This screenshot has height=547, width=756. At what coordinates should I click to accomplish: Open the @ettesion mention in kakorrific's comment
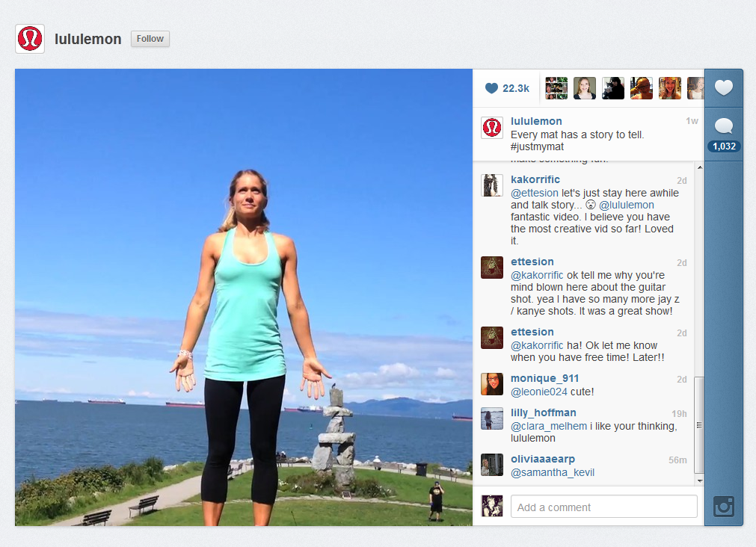534,194
